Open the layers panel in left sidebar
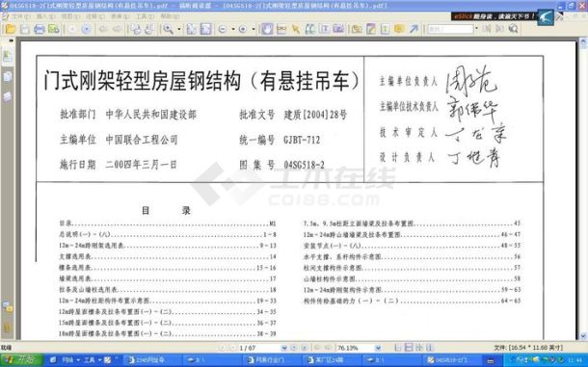588x367 pixels. coord(7,96)
